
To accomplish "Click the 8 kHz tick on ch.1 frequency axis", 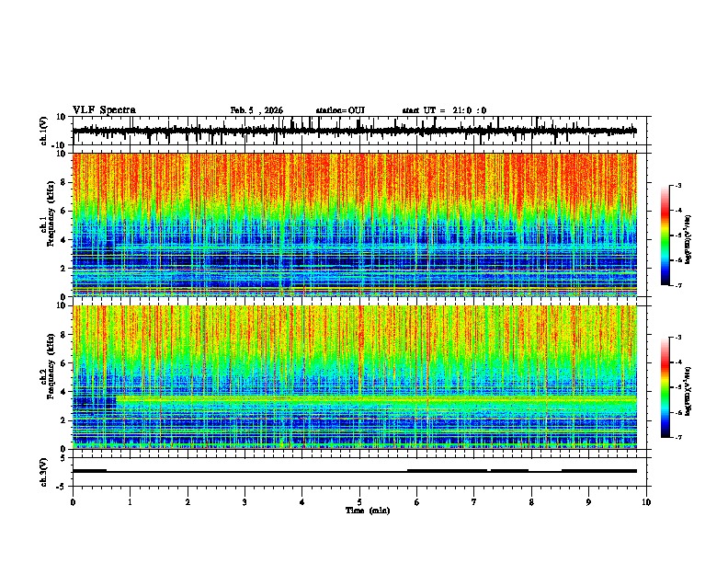I will point(64,182).
